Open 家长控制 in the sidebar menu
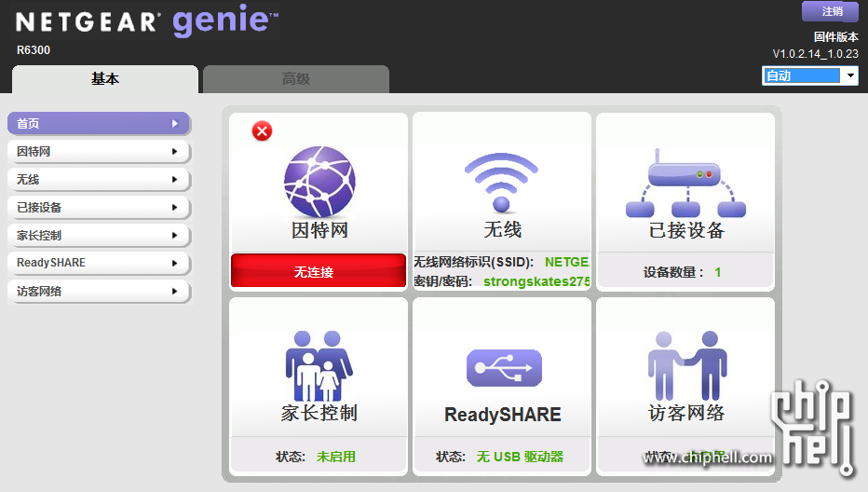 pyautogui.click(x=99, y=236)
